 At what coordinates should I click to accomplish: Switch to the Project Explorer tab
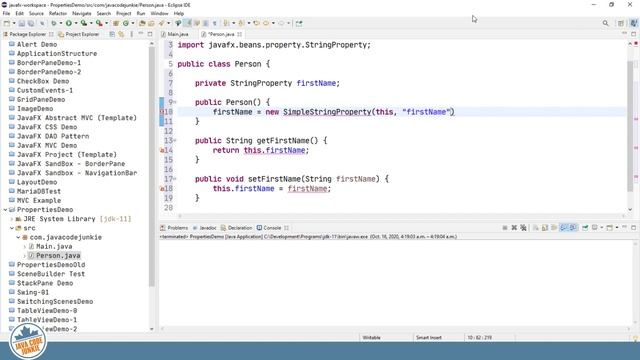(x=79, y=34)
